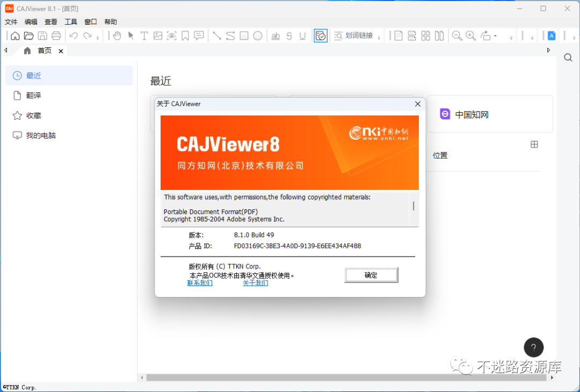Click 确定 in the About dialog

click(x=371, y=275)
